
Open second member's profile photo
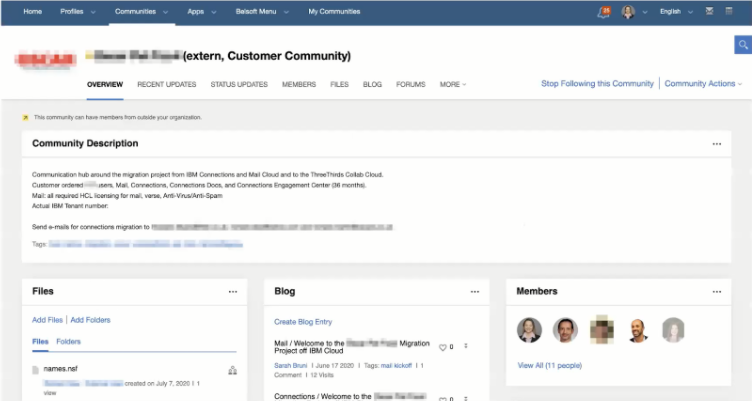point(565,330)
